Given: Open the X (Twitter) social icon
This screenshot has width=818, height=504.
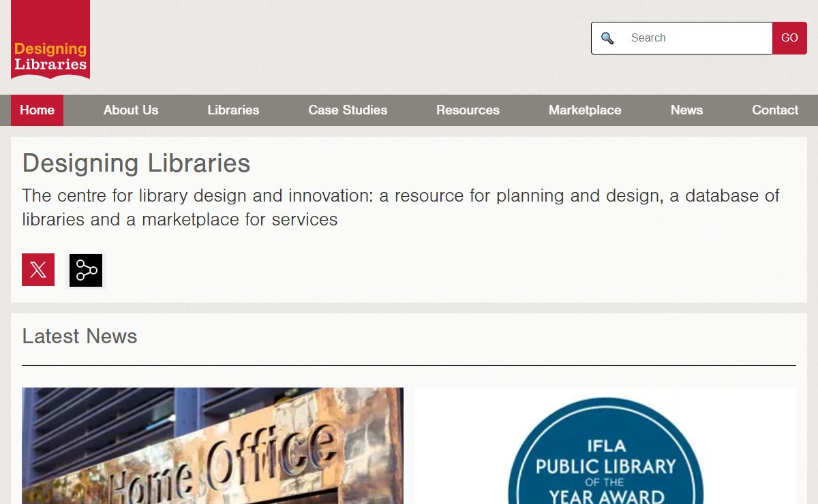Looking at the screenshot, I should pyautogui.click(x=38, y=270).
